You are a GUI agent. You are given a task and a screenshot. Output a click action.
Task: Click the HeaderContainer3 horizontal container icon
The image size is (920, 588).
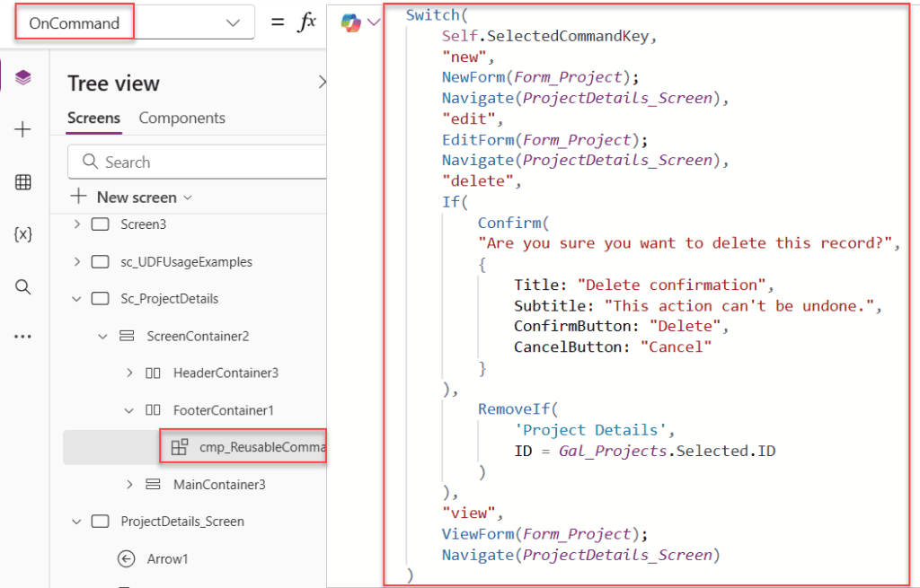(x=153, y=373)
